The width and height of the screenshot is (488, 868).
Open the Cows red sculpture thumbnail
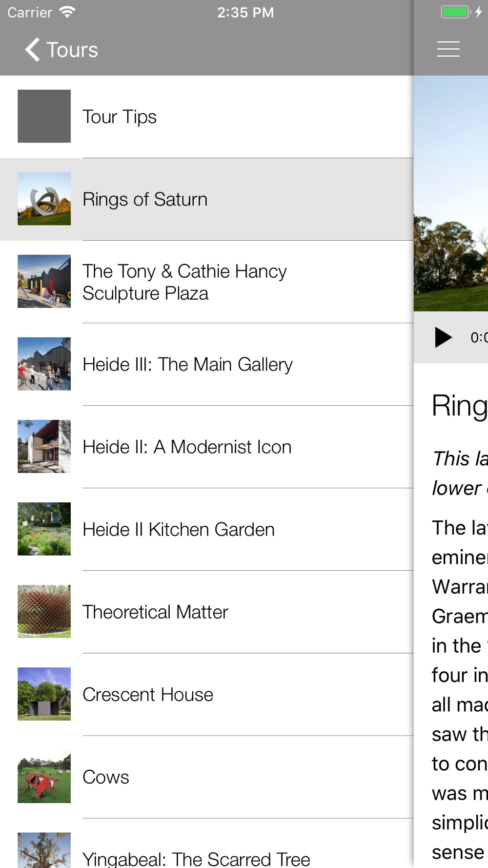click(44, 777)
